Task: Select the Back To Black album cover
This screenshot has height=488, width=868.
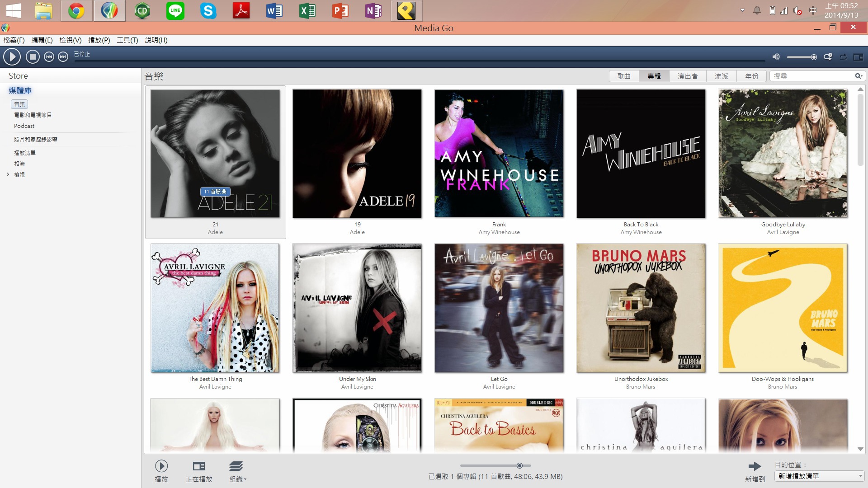Action: 641,154
